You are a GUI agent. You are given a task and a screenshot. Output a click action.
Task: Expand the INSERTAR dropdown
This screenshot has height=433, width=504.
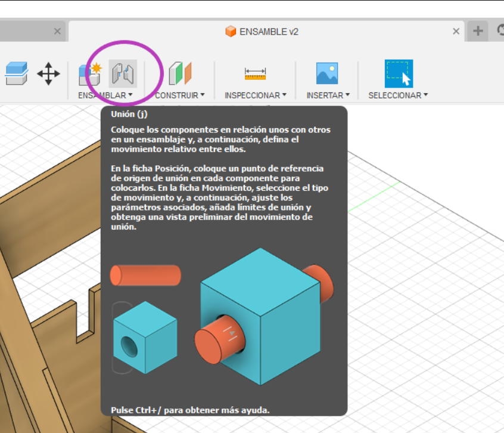[x=349, y=95]
